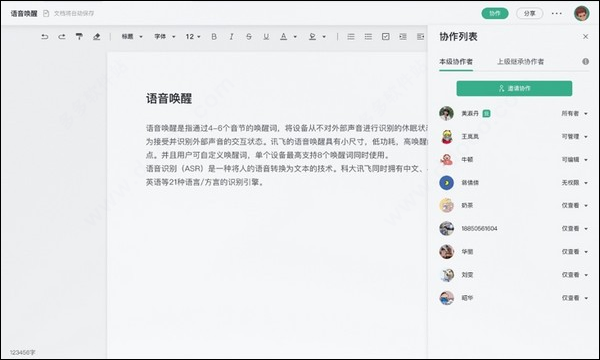Open the font size 12 dropdown
The height and width of the screenshot is (360, 600).
point(193,37)
